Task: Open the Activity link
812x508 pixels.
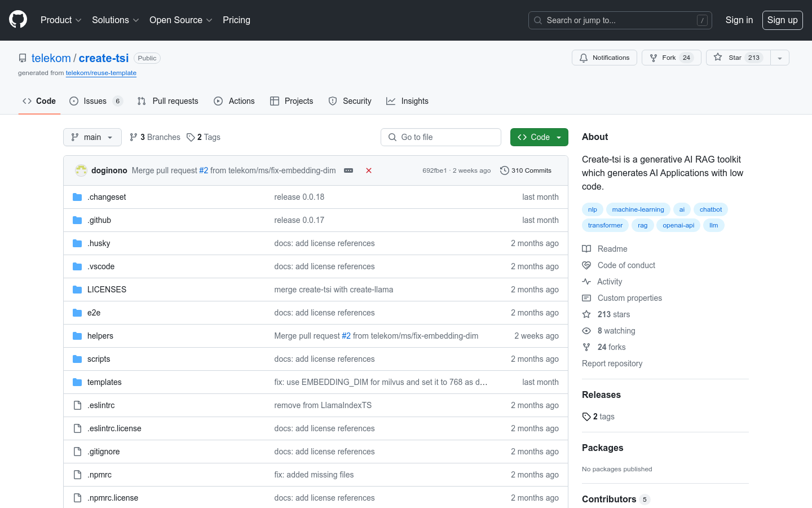Action: pyautogui.click(x=603, y=282)
